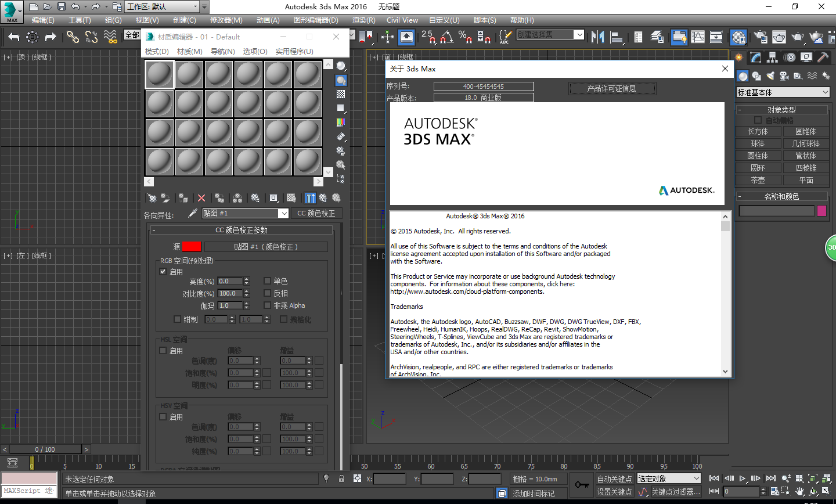Open the 创建选择集 dropdown
Image resolution: width=836 pixels, height=504 pixels.
pos(550,35)
